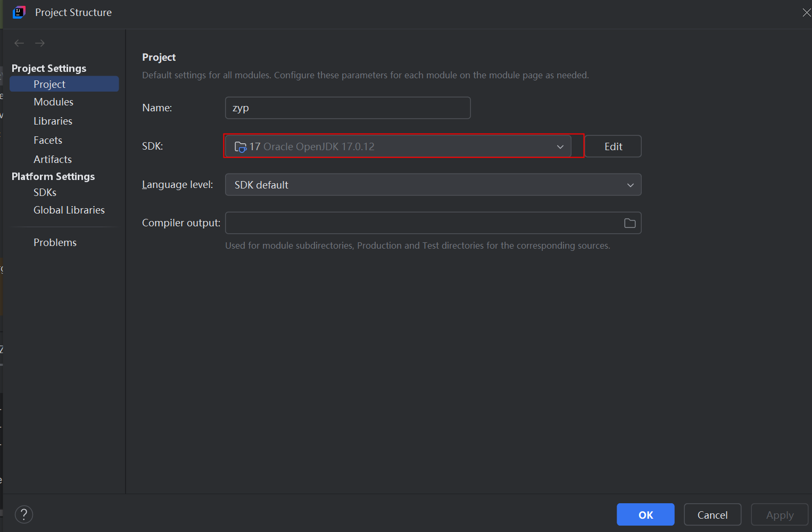Screen dimensions: 812x532
Task: Click the forward navigation arrow
Action: (40, 43)
